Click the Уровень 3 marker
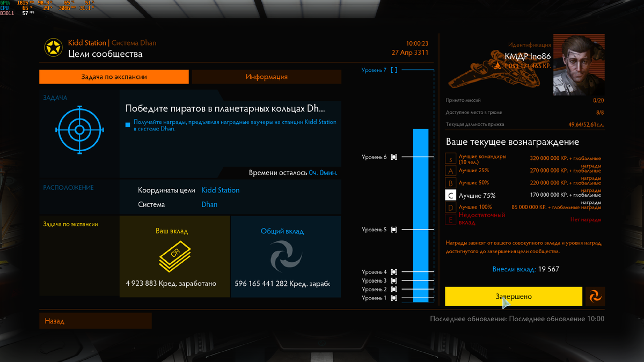Viewport: 644px width, 362px height. pyautogui.click(x=394, y=280)
